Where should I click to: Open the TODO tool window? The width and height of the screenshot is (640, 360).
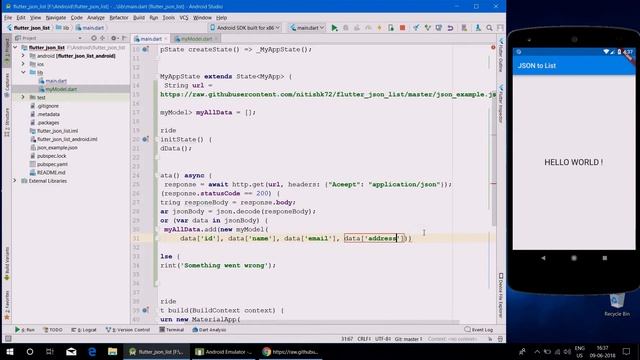coord(53,329)
